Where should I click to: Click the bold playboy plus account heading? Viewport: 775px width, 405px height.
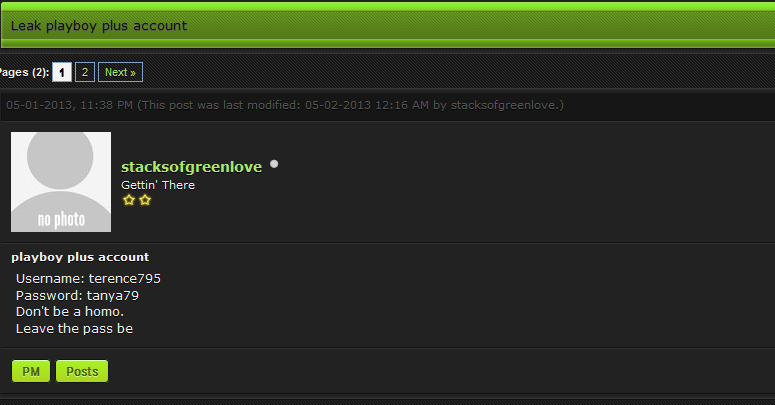point(80,257)
